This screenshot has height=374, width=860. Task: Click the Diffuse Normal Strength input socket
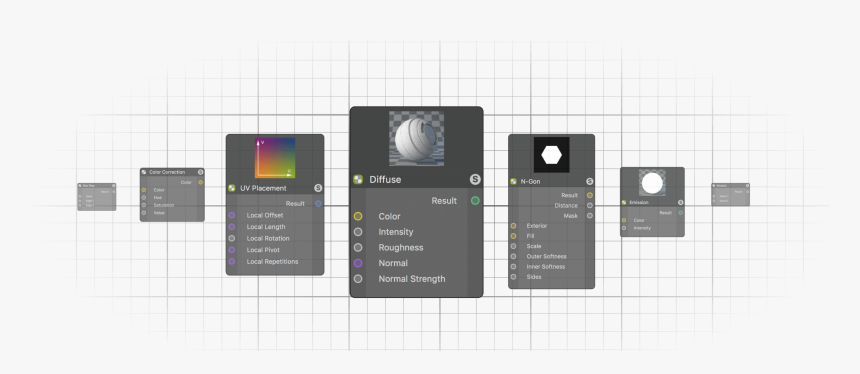358,279
